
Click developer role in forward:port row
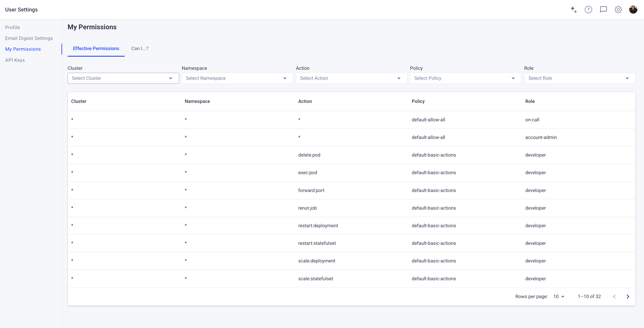535,190
